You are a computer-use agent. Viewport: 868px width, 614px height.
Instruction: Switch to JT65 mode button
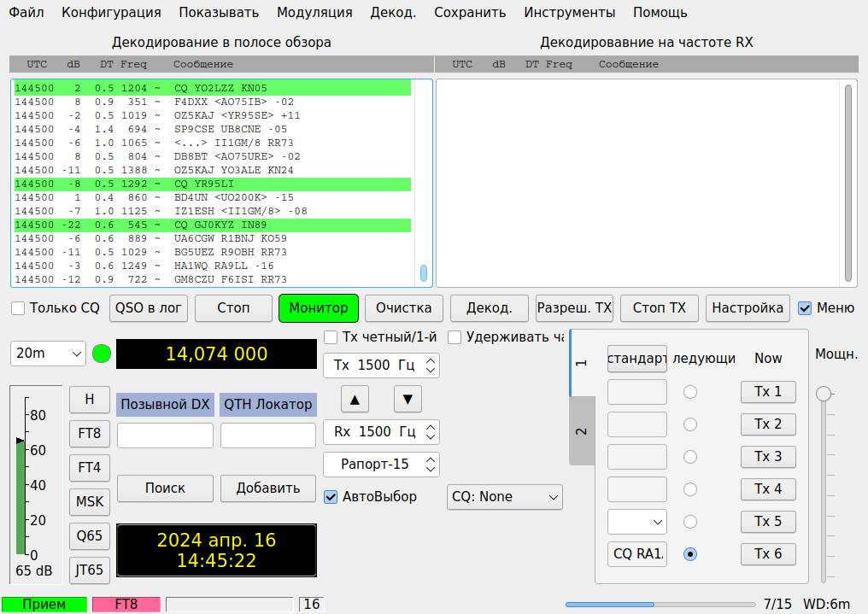[x=90, y=570]
